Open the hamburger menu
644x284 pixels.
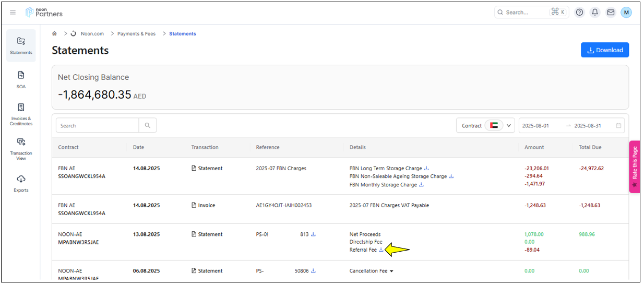(13, 13)
